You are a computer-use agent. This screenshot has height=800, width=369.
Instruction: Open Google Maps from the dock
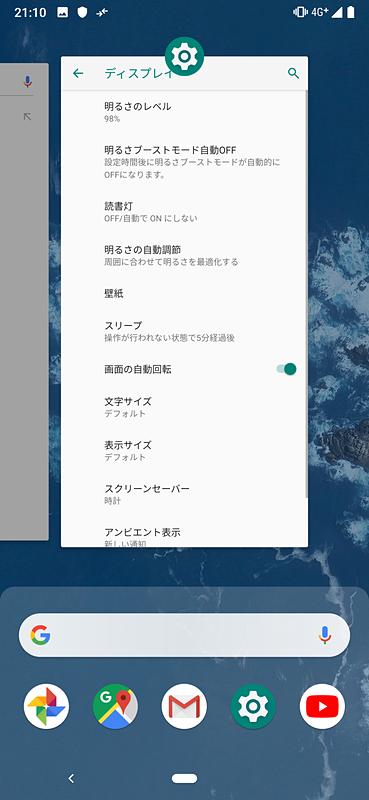pos(115,706)
